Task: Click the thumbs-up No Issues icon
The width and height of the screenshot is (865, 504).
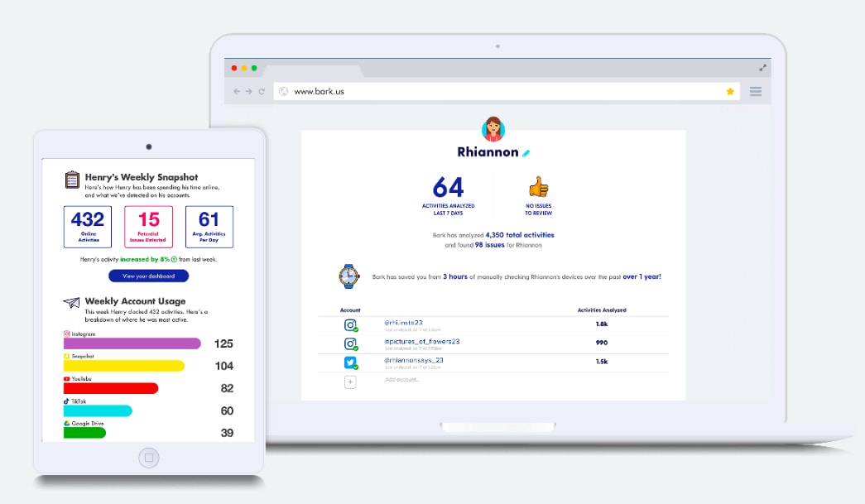Action: [539, 187]
